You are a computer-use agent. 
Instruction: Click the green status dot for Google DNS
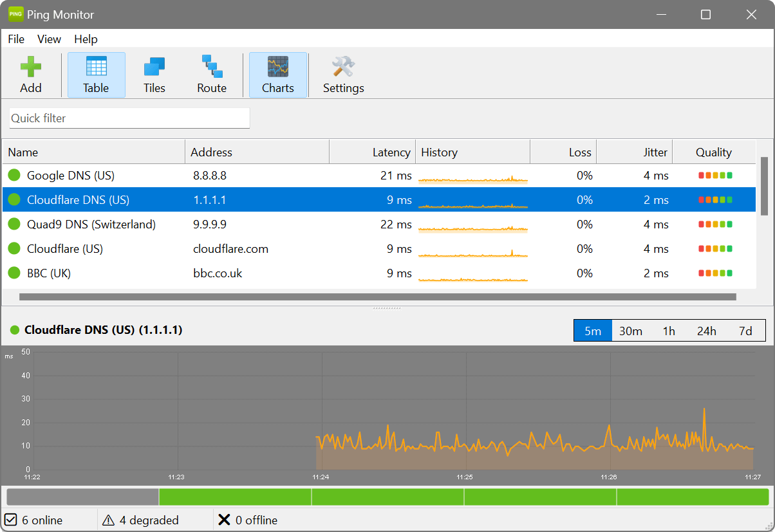pyautogui.click(x=14, y=175)
